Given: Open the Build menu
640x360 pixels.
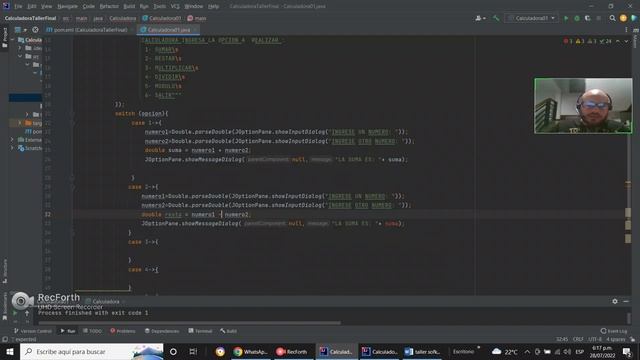Looking at the screenshot, I should (x=129, y=7).
